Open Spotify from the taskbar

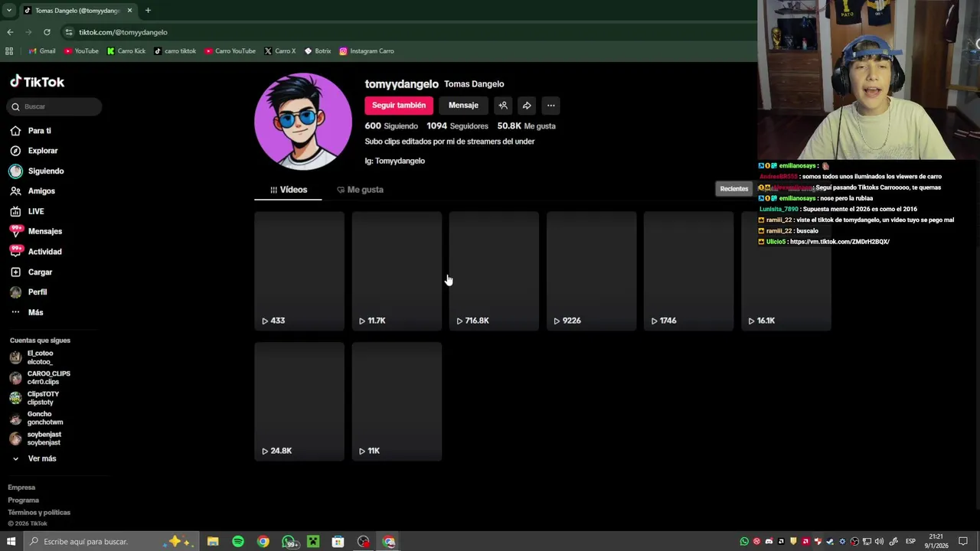[x=238, y=541]
